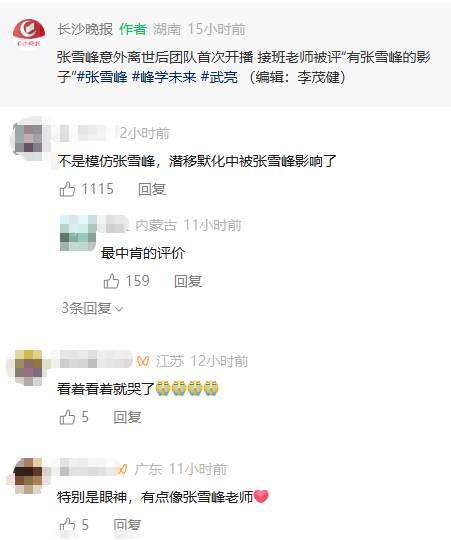
Task: Like the reply with 159 likes
Action: pyautogui.click(x=111, y=281)
